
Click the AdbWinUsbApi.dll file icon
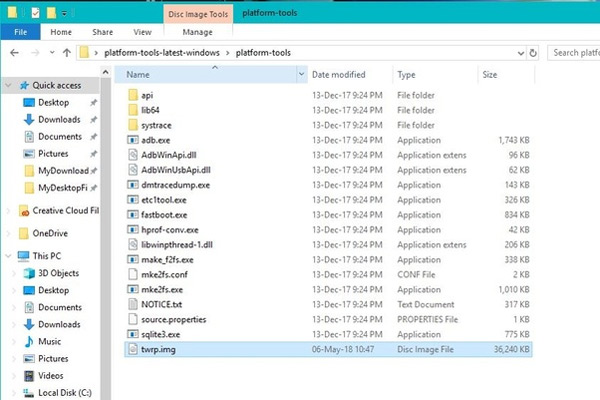click(x=133, y=170)
